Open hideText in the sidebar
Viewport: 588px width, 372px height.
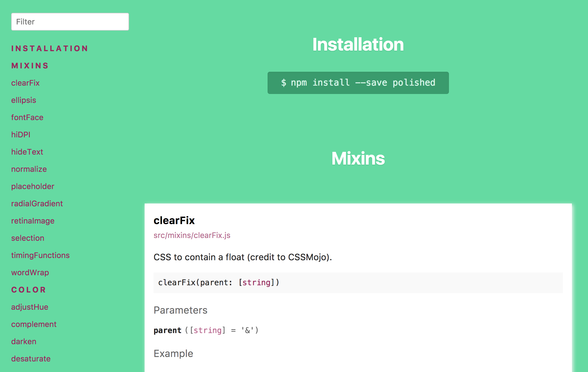click(x=27, y=152)
